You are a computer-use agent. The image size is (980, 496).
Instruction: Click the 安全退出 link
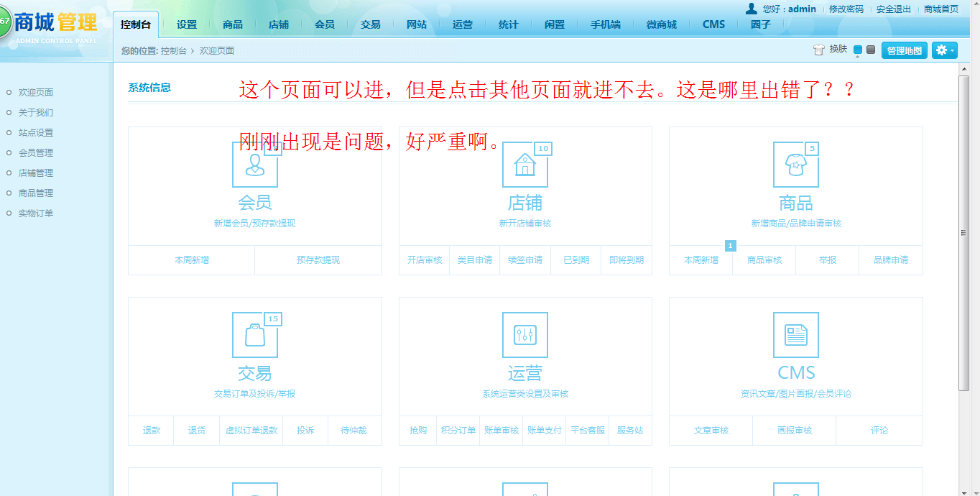[894, 9]
